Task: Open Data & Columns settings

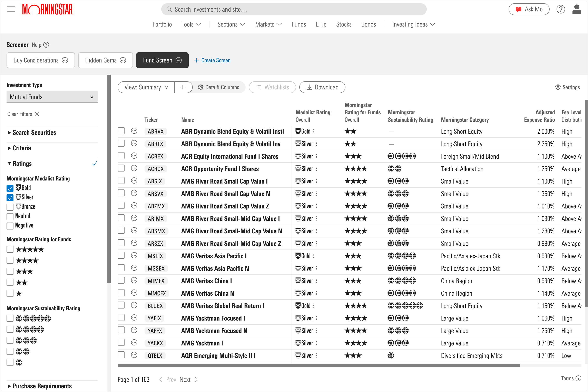Action: click(218, 87)
